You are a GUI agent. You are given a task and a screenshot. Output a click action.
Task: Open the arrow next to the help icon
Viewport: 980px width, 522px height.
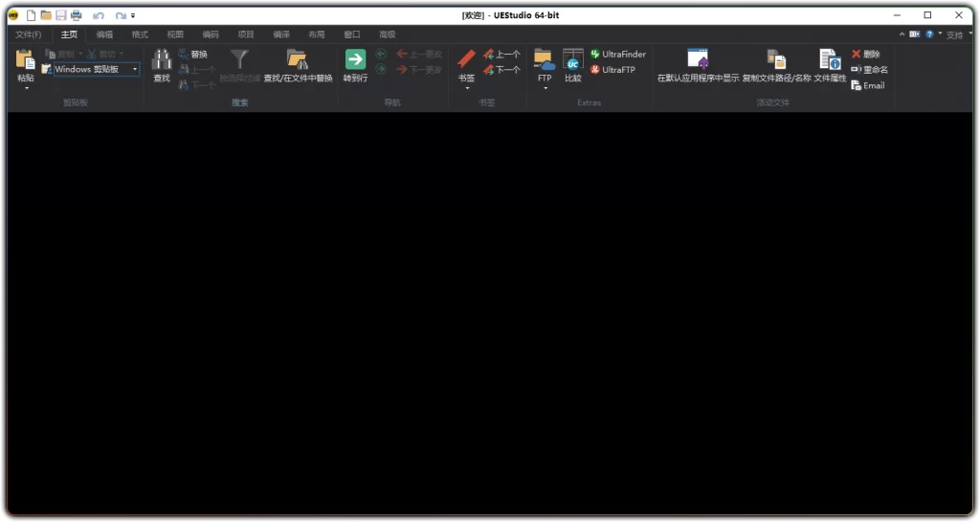(940, 34)
